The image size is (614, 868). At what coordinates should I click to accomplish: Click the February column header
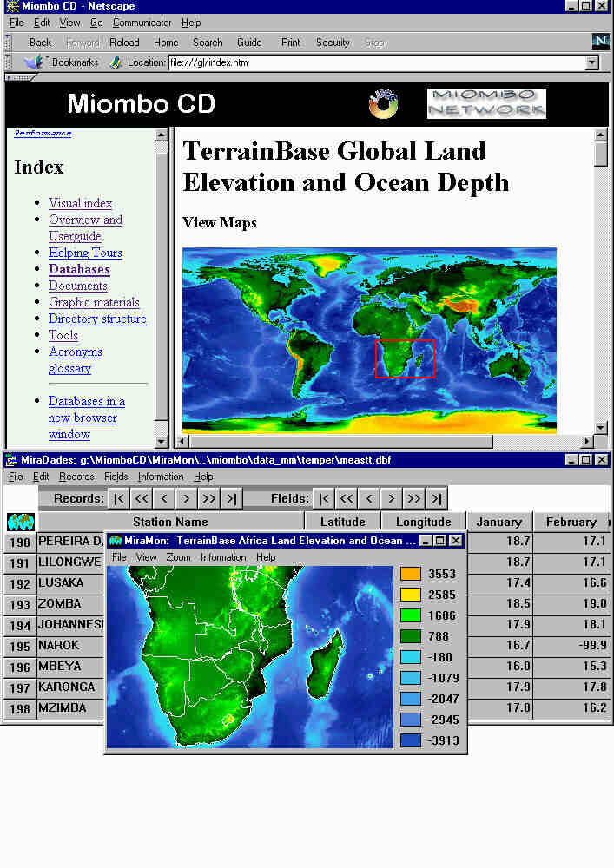click(x=571, y=522)
